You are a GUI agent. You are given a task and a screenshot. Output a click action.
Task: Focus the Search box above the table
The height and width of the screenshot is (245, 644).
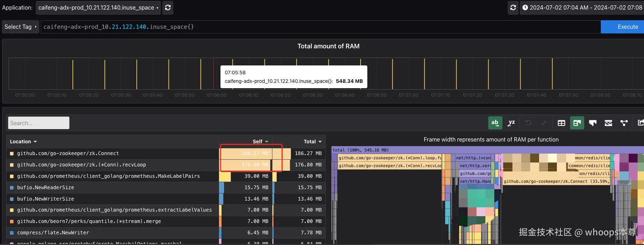pos(39,123)
